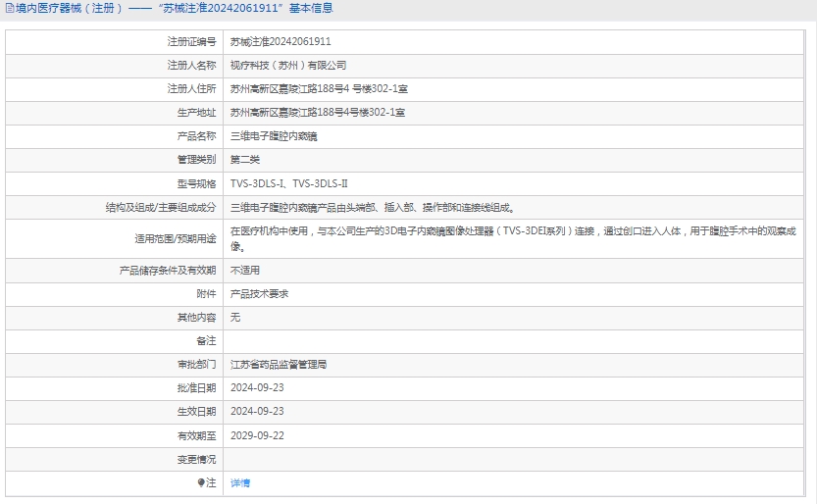
Task: Click management category value 第二类
Action: tap(245, 160)
